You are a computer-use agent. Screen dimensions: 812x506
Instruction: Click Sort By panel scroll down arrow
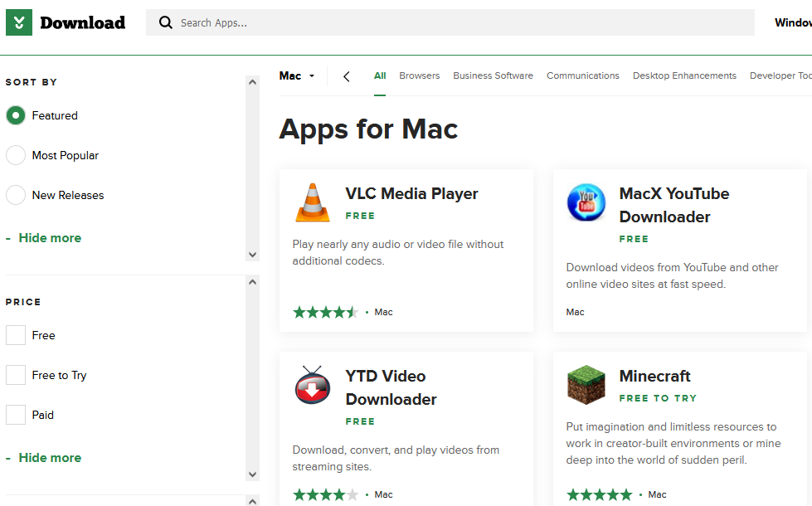pos(252,255)
